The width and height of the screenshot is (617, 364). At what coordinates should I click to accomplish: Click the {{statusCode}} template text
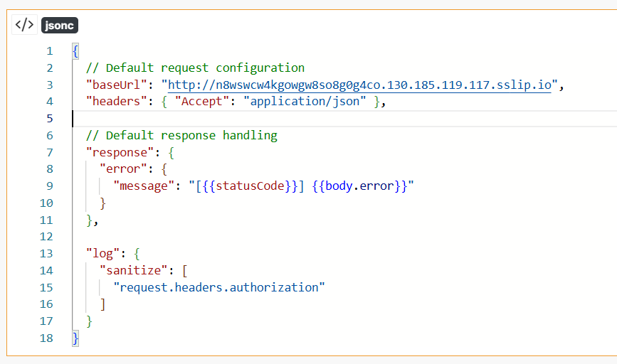point(250,186)
